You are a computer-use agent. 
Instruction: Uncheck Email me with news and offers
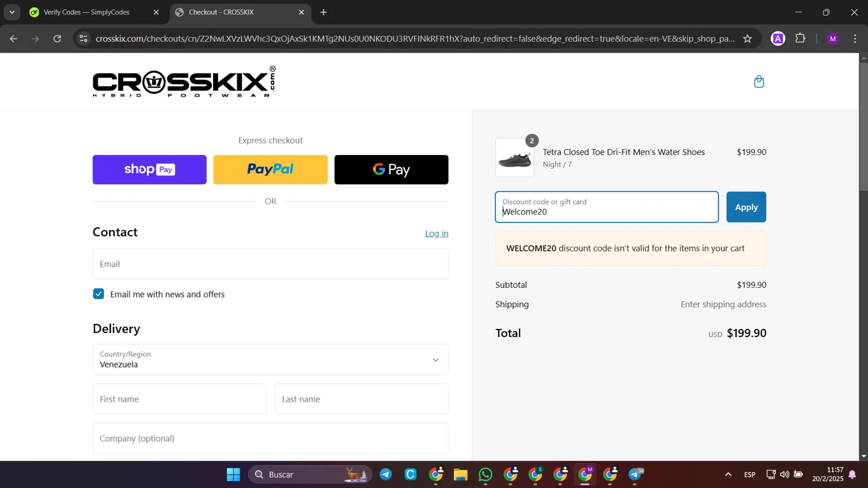[x=98, y=294]
